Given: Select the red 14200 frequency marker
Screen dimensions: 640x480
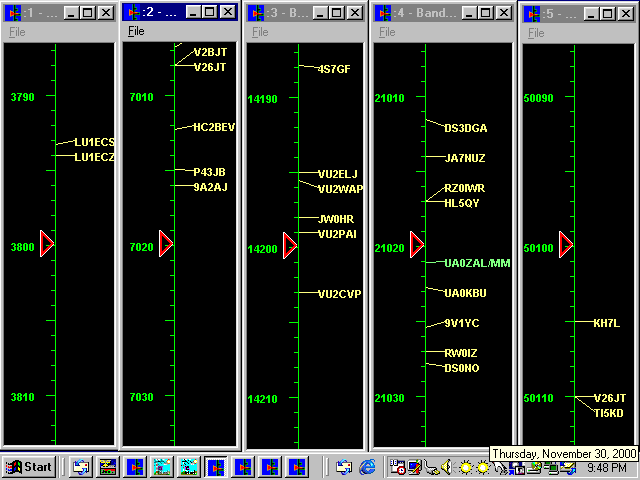Looking at the screenshot, I should [x=290, y=246].
